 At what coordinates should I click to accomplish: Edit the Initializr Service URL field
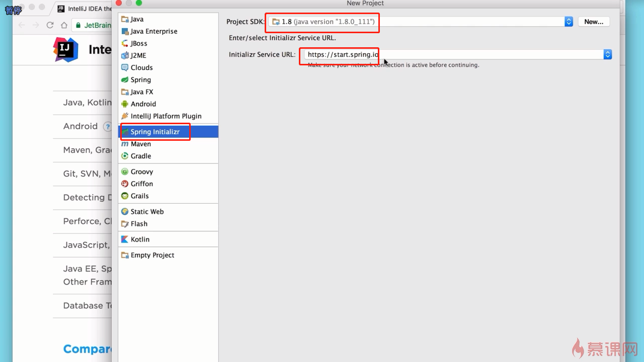453,54
